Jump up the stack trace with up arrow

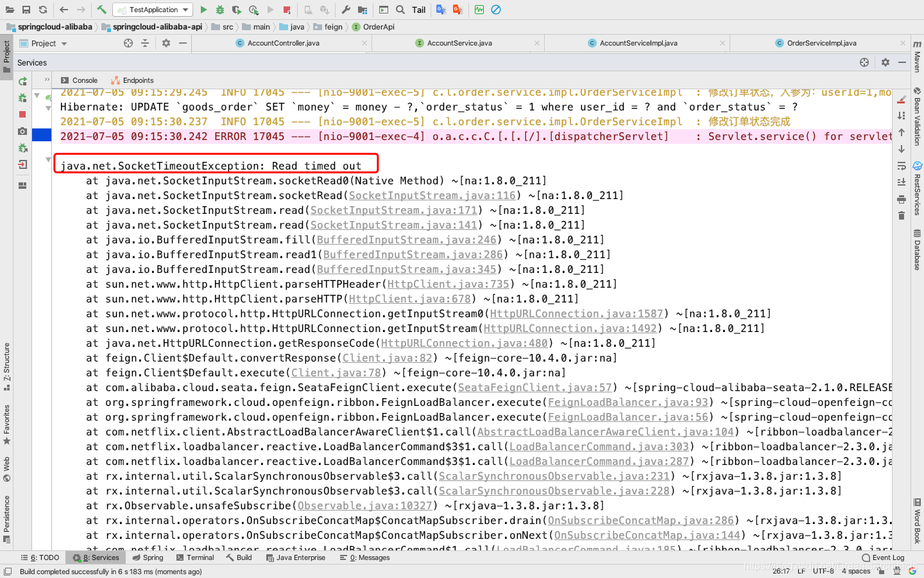tap(902, 132)
